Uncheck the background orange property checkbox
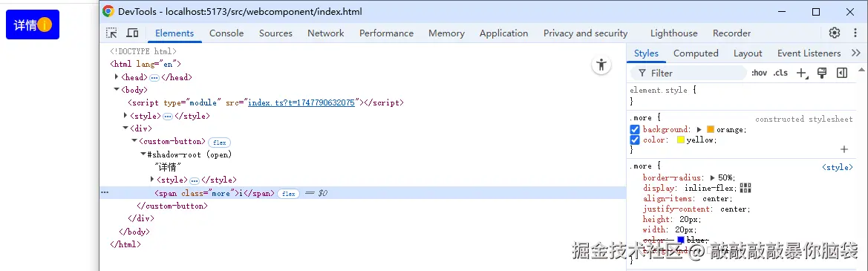The height and width of the screenshot is (271, 868). pyautogui.click(x=635, y=129)
